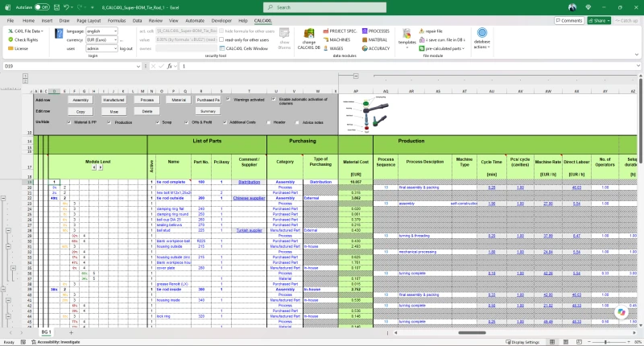Open database actions dropdown
644x346 pixels.
click(482, 38)
